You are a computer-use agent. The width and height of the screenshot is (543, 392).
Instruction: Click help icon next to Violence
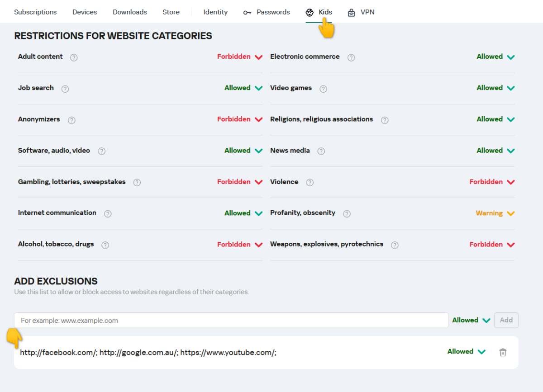click(310, 183)
